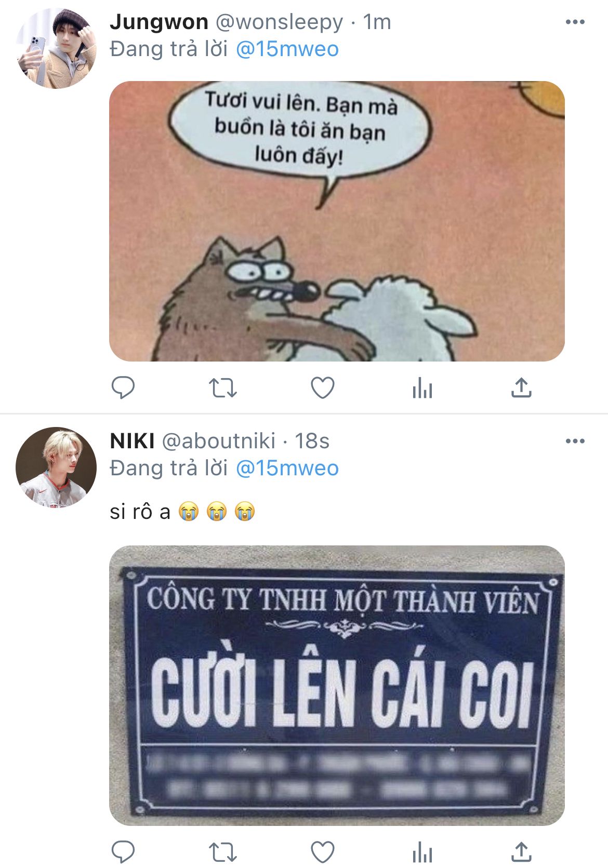
Task: Open more options on Jungwon's tweet
Action: (x=575, y=22)
